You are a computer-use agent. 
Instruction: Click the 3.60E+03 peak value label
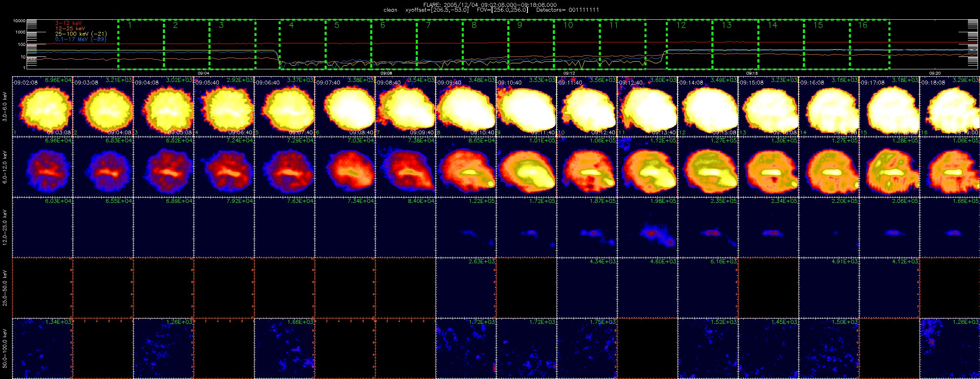point(663,80)
